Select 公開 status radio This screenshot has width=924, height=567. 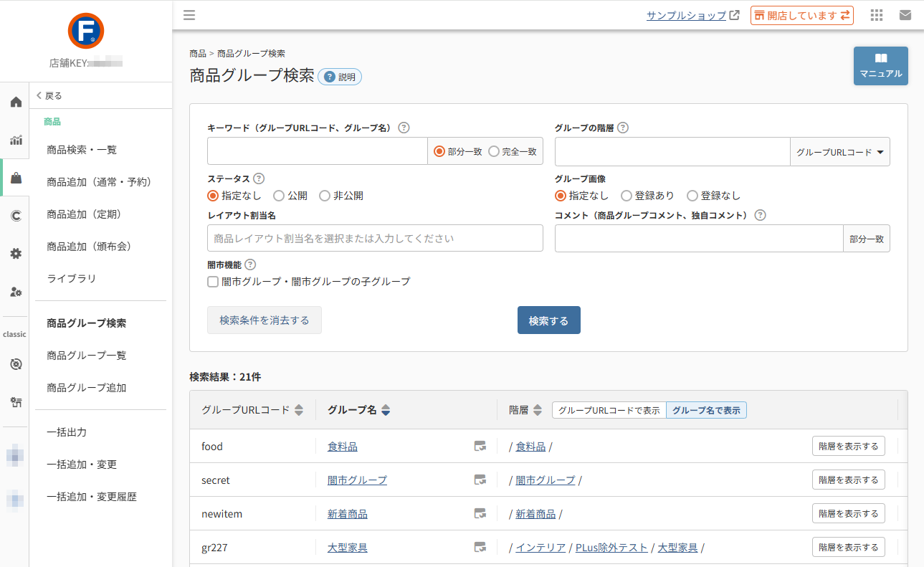[279, 195]
